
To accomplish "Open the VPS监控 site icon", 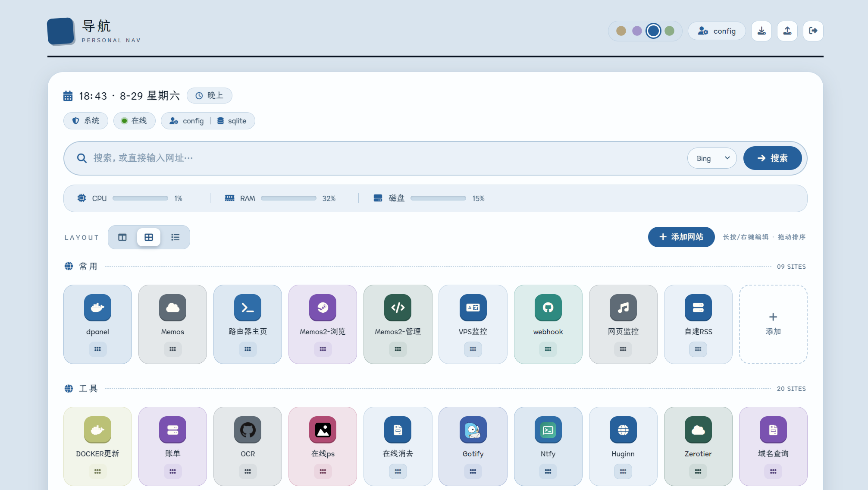I will point(473,308).
